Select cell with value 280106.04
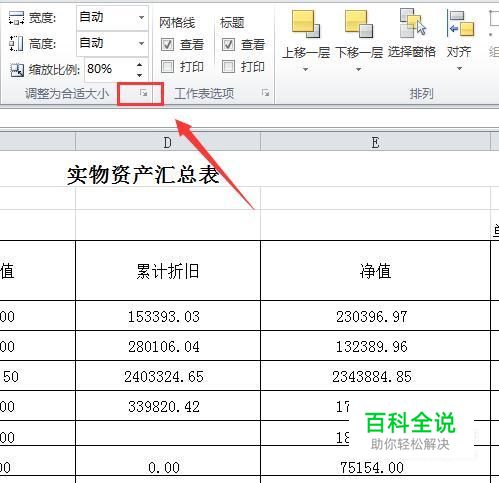Image resolution: width=499 pixels, height=483 pixels. tap(168, 346)
